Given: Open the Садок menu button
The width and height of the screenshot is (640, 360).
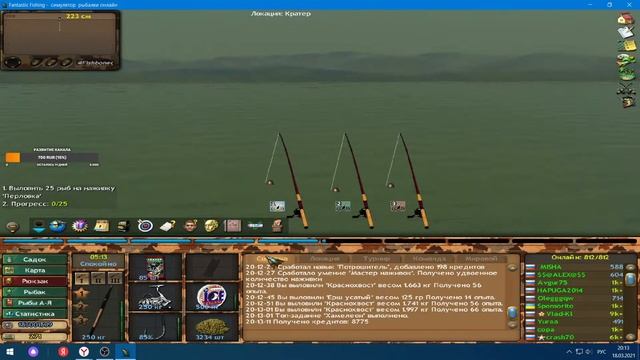Looking at the screenshot, I should tap(35, 260).
